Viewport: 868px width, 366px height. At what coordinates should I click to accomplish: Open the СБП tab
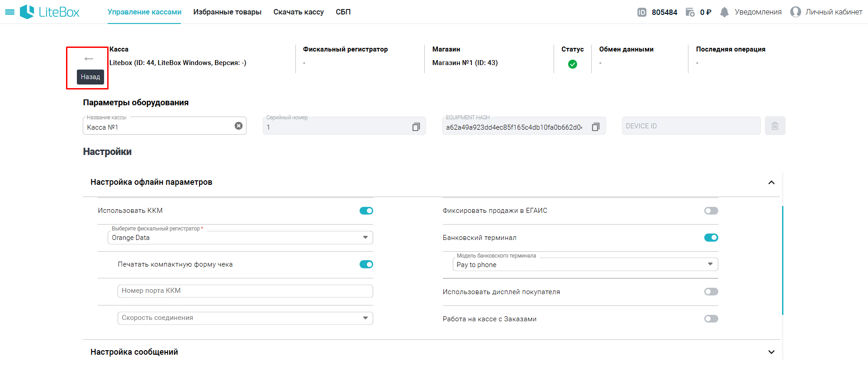(343, 12)
